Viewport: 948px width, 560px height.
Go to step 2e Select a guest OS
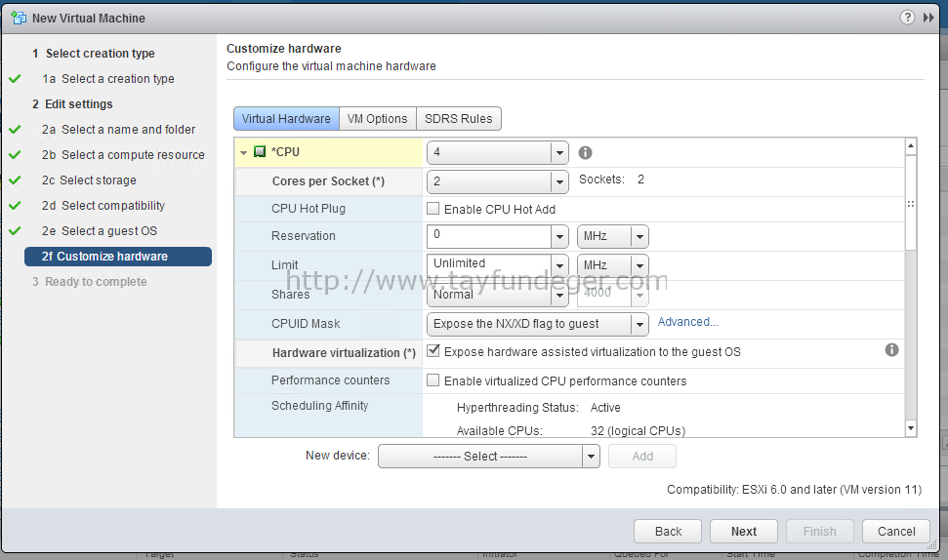pos(100,231)
